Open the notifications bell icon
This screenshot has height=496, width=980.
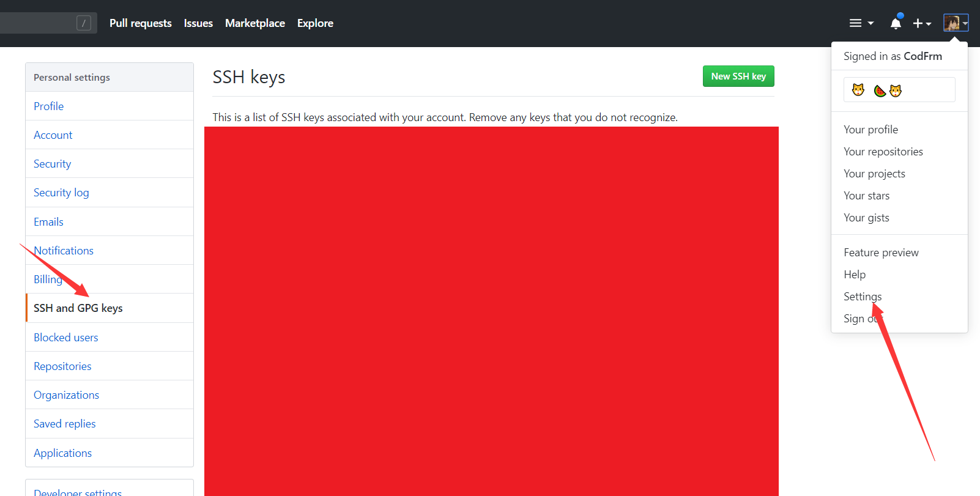point(896,23)
